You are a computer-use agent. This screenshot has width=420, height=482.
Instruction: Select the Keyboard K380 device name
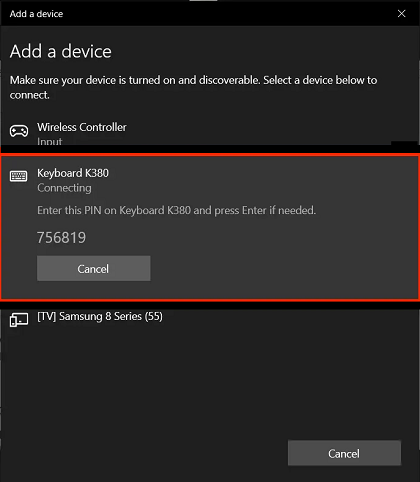[73, 173]
